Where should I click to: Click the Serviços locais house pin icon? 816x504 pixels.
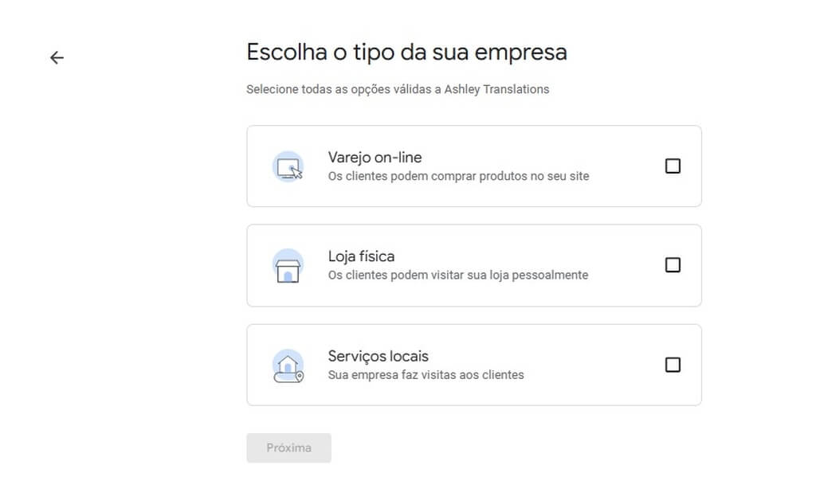click(288, 365)
